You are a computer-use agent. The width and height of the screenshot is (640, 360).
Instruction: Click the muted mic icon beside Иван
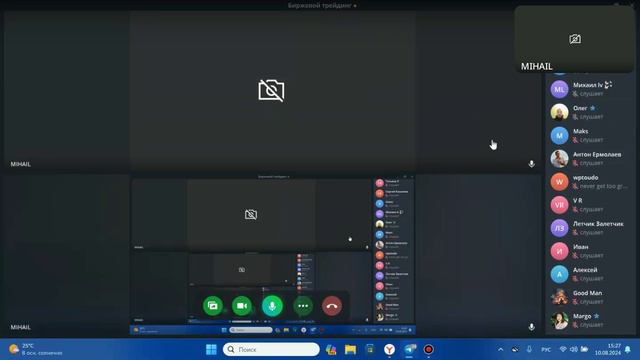(x=575, y=256)
